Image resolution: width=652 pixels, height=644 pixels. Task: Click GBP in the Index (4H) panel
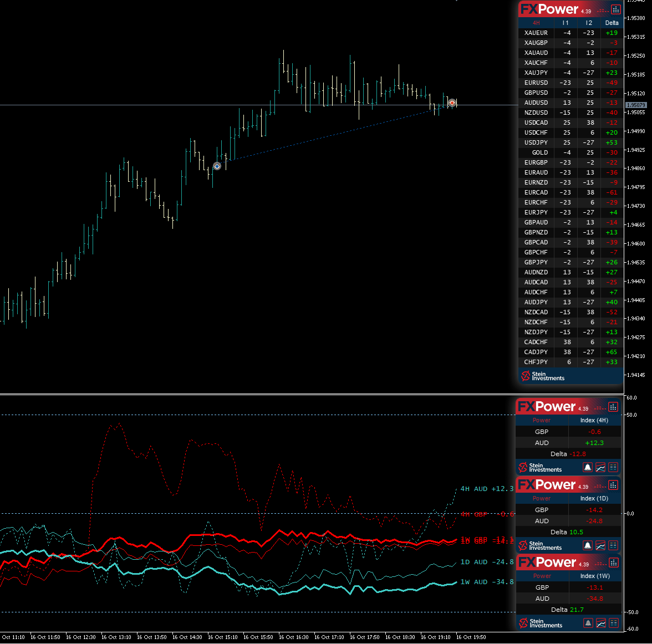[x=541, y=432]
